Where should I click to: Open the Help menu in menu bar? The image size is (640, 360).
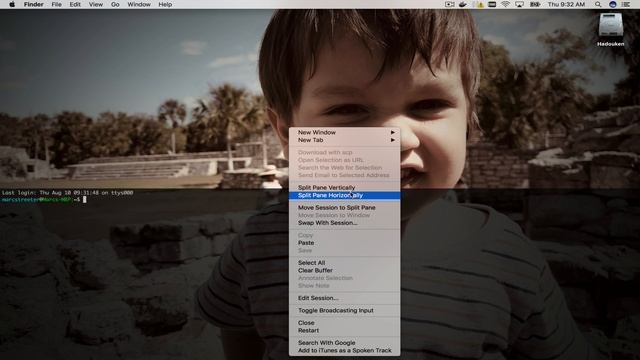[165, 4]
